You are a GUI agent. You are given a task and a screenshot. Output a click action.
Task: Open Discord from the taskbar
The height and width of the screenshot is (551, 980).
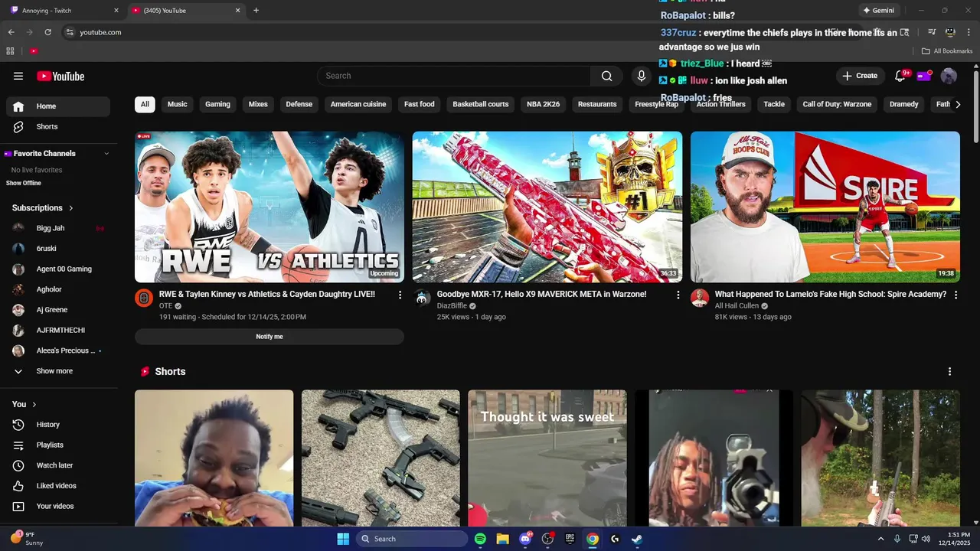(x=525, y=539)
